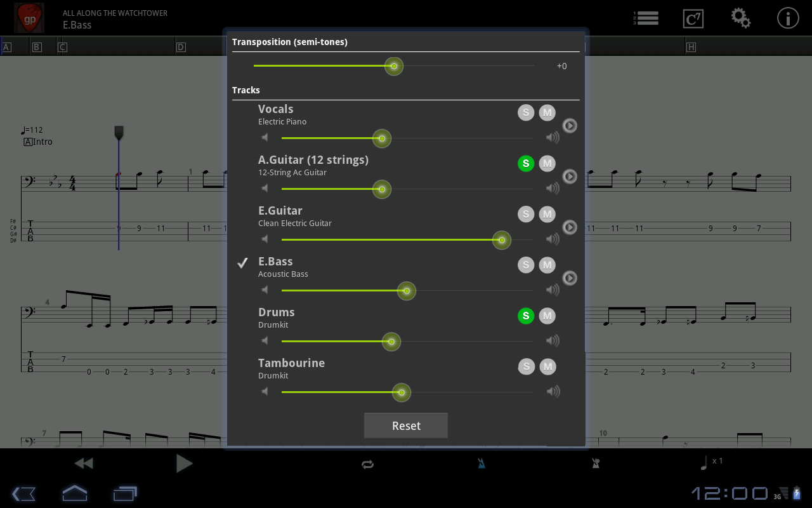Change the playback speed x 1
Image resolution: width=812 pixels, height=508 pixels.
(x=710, y=463)
